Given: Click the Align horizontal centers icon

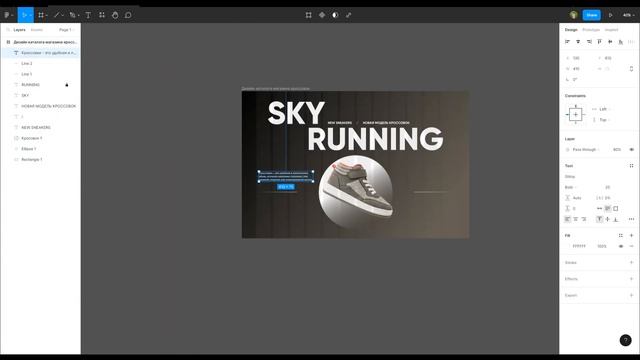Looking at the screenshot, I should click(x=578, y=42).
